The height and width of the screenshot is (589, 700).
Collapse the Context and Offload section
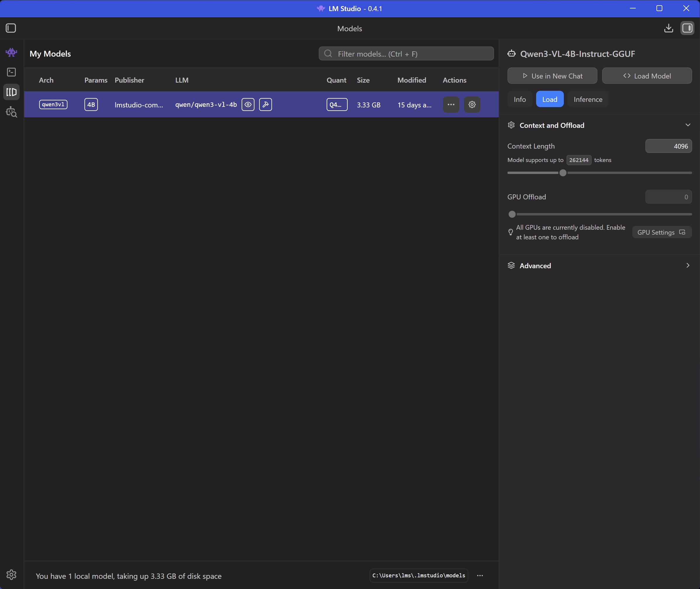[687, 125]
